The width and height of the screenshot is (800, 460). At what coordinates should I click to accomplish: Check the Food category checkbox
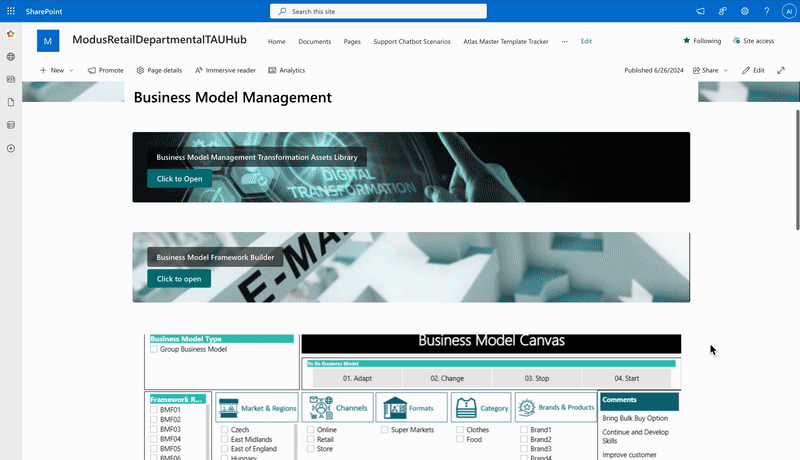[x=460, y=439]
